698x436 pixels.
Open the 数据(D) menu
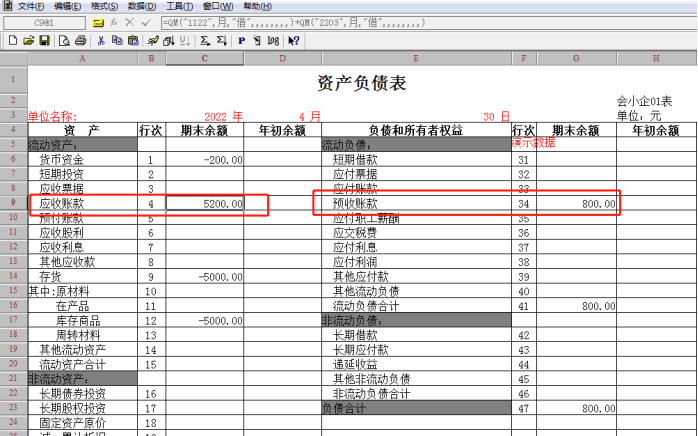click(x=142, y=6)
